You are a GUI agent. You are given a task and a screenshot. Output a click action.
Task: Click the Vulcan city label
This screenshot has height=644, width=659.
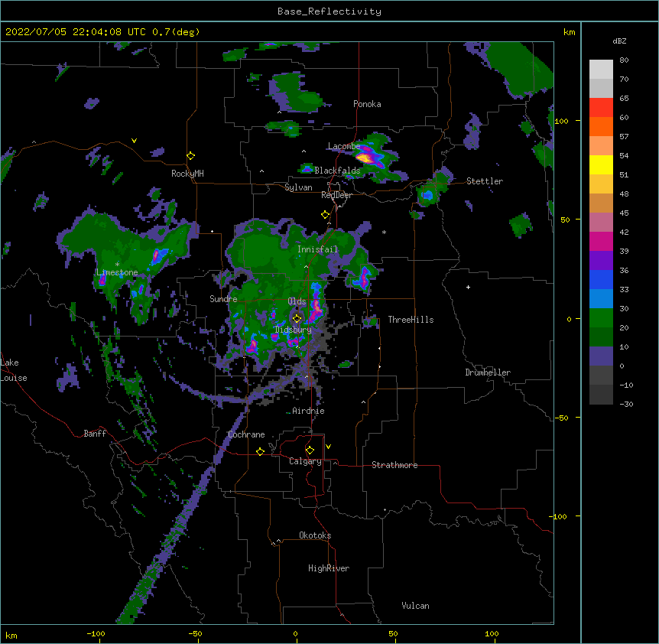pos(415,606)
